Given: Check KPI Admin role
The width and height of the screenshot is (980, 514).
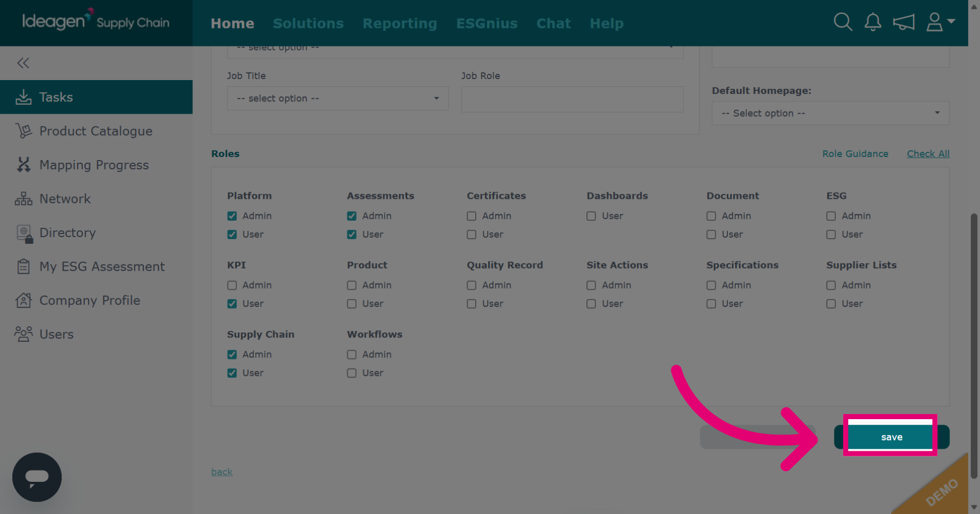Looking at the screenshot, I should 232,286.
